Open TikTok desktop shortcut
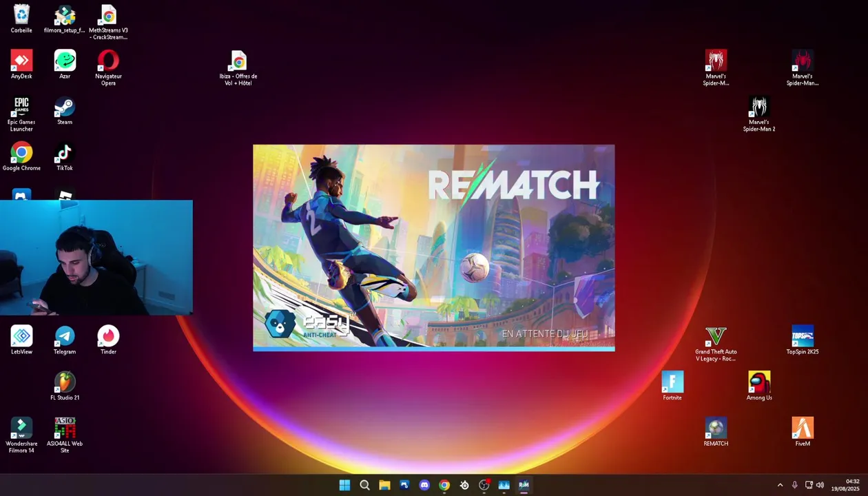The image size is (868, 496). pyautogui.click(x=65, y=157)
